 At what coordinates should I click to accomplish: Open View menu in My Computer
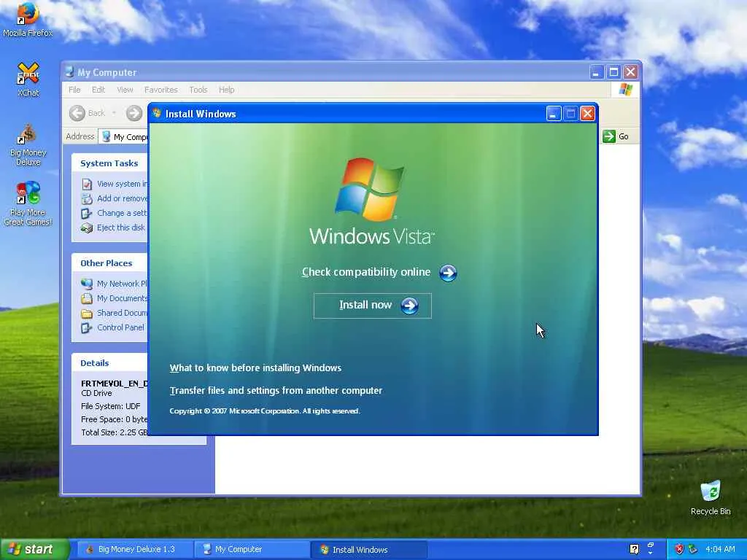[x=125, y=90]
